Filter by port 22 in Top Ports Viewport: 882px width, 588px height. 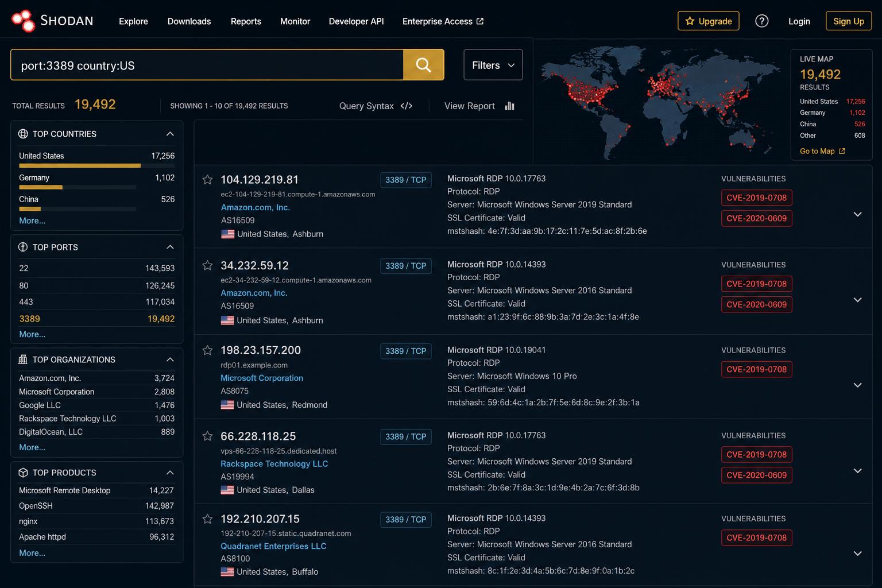[x=96, y=268]
